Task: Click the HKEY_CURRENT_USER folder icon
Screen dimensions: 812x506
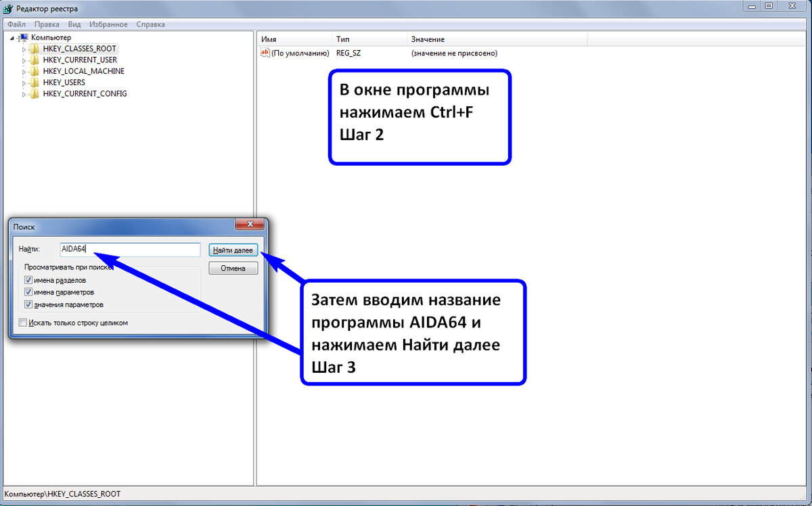Action: [x=35, y=60]
